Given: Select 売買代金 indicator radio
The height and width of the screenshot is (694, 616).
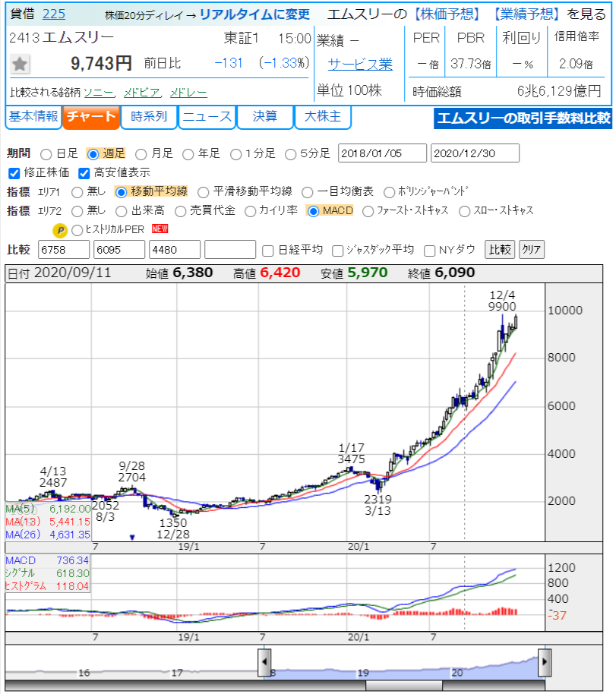Looking at the screenshot, I should tap(180, 211).
